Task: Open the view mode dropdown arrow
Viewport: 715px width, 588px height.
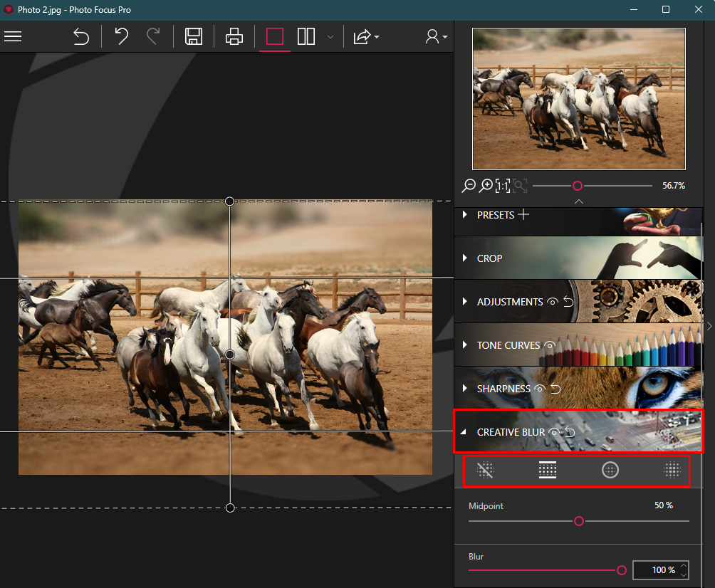Action: [330, 37]
